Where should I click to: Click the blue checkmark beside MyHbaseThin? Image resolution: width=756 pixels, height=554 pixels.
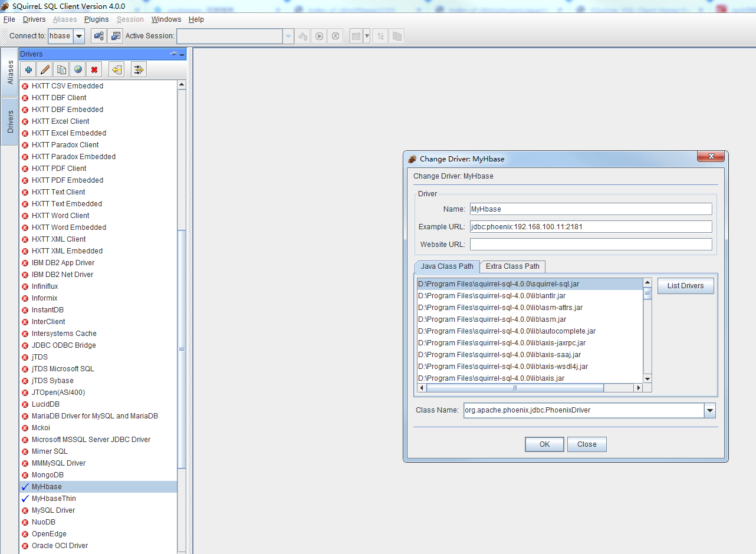[x=25, y=499]
